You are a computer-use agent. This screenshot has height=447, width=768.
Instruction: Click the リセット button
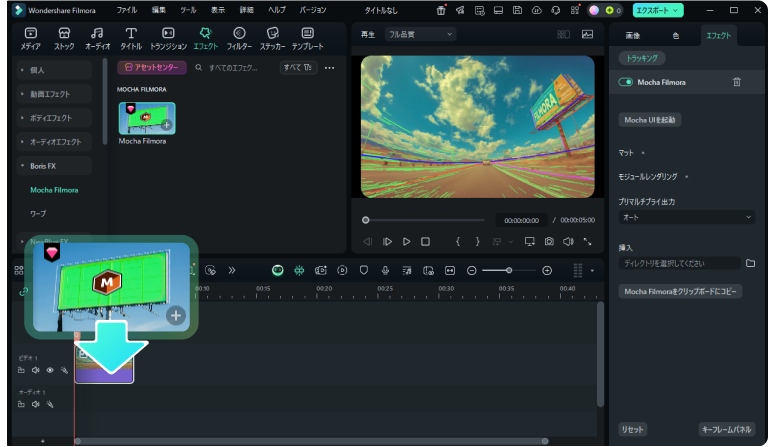[632, 429]
